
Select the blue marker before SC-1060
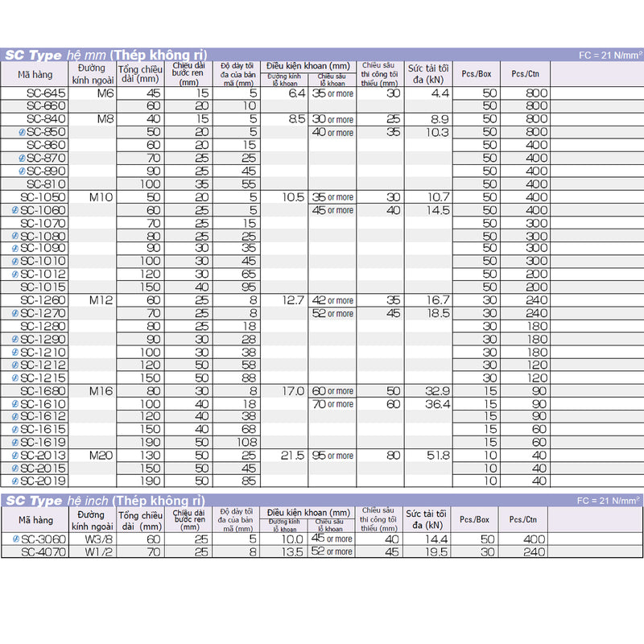pos(15,210)
